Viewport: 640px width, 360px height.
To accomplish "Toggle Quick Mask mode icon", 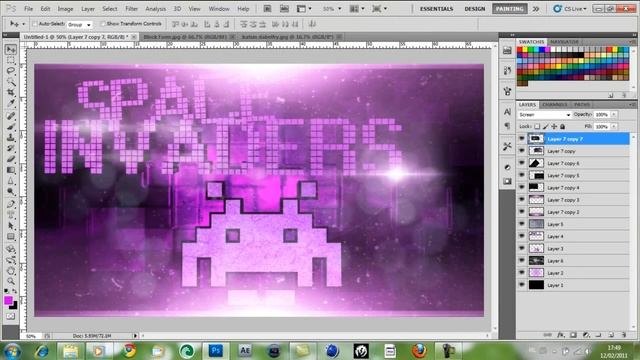I will pos(11,316).
